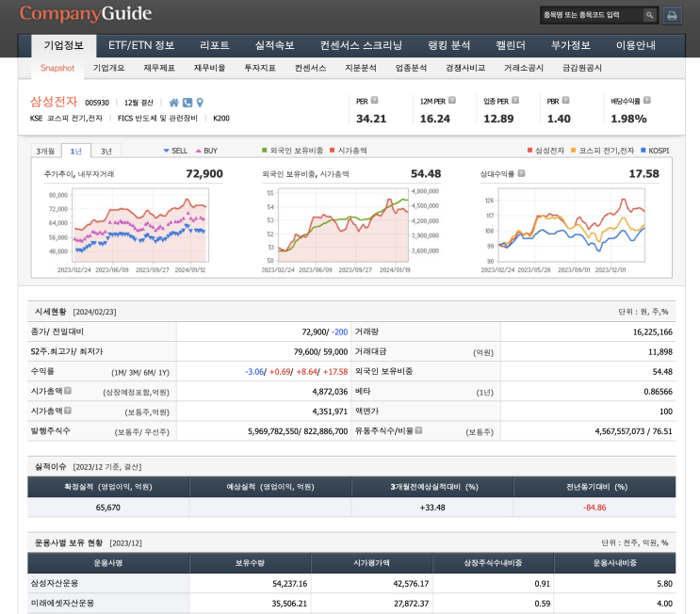This screenshot has height=614, width=700.
Task: Open Samsung Electronics homepage house icon
Action: [173, 103]
